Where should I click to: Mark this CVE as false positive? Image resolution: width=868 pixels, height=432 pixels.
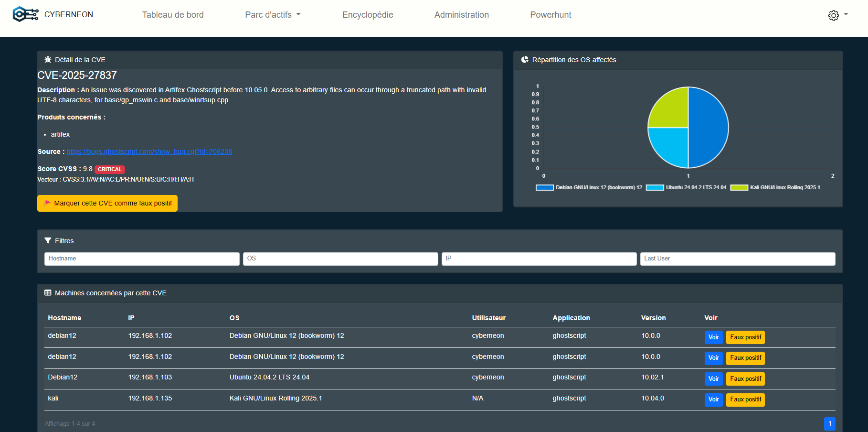[x=107, y=203]
